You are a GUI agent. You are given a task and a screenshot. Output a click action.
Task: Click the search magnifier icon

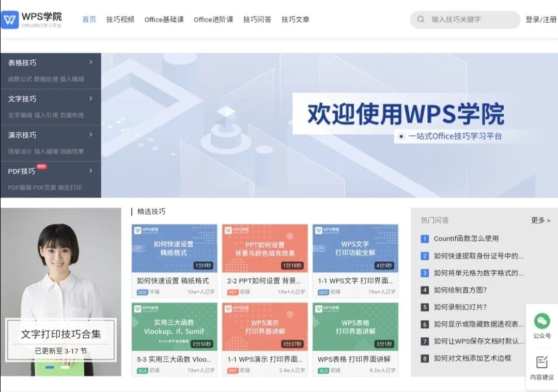(x=422, y=20)
